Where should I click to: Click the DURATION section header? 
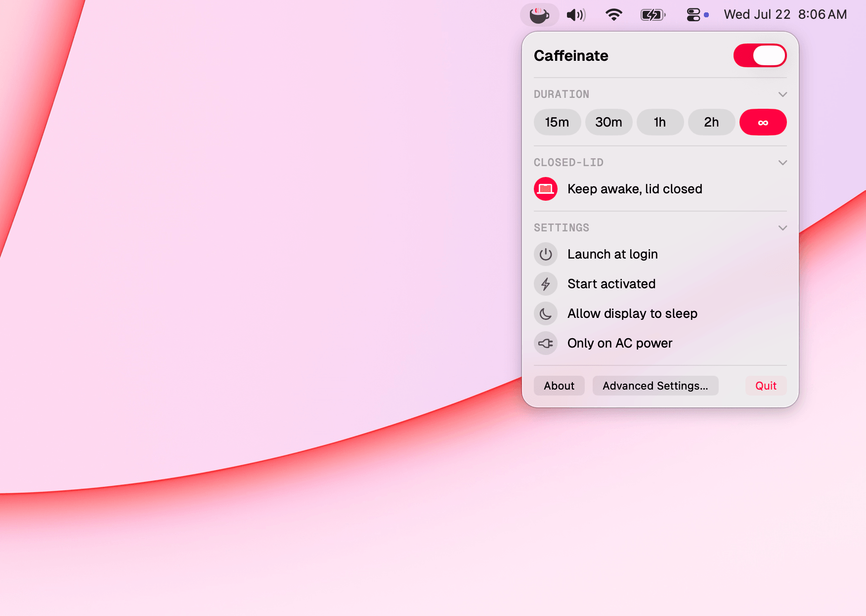pyautogui.click(x=562, y=94)
